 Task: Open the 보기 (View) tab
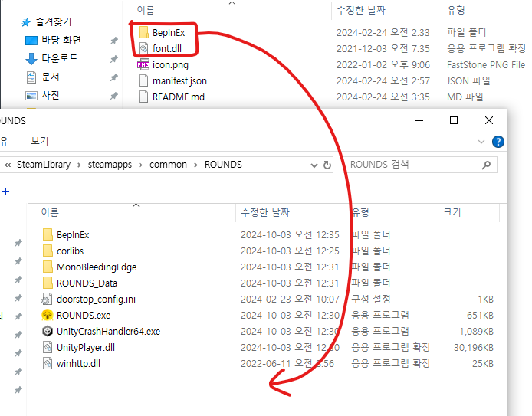pyautogui.click(x=40, y=141)
